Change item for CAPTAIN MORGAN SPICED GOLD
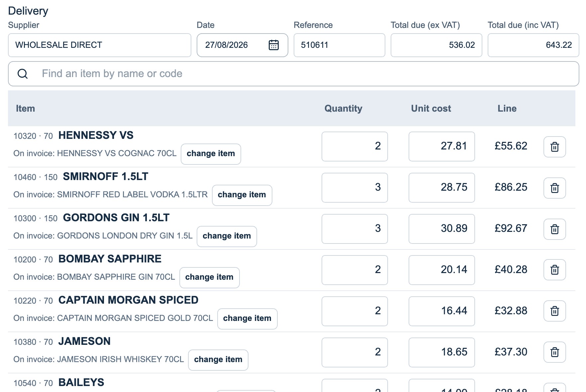 (247, 319)
